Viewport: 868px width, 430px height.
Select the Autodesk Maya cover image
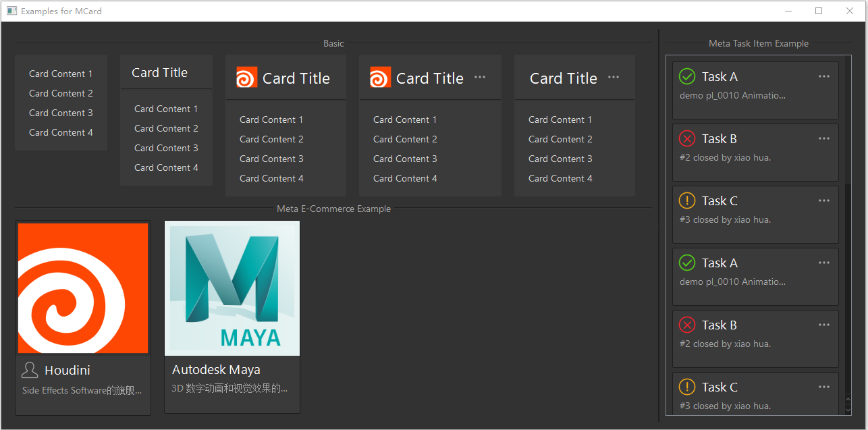232,288
